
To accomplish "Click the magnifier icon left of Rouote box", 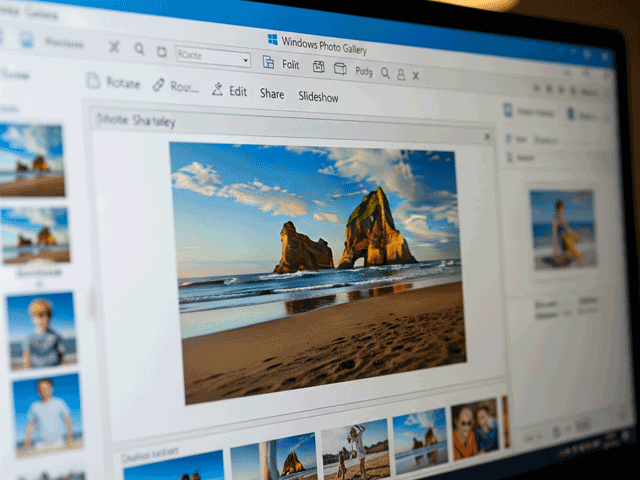I will (x=139, y=49).
